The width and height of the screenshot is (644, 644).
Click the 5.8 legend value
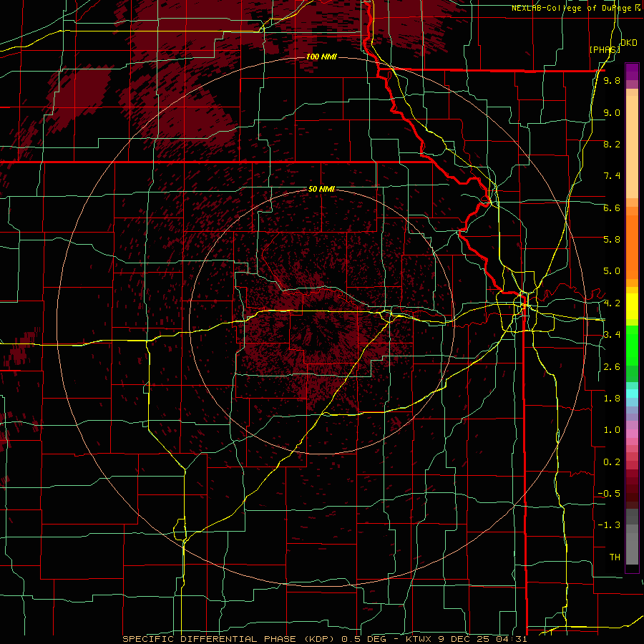coord(612,240)
